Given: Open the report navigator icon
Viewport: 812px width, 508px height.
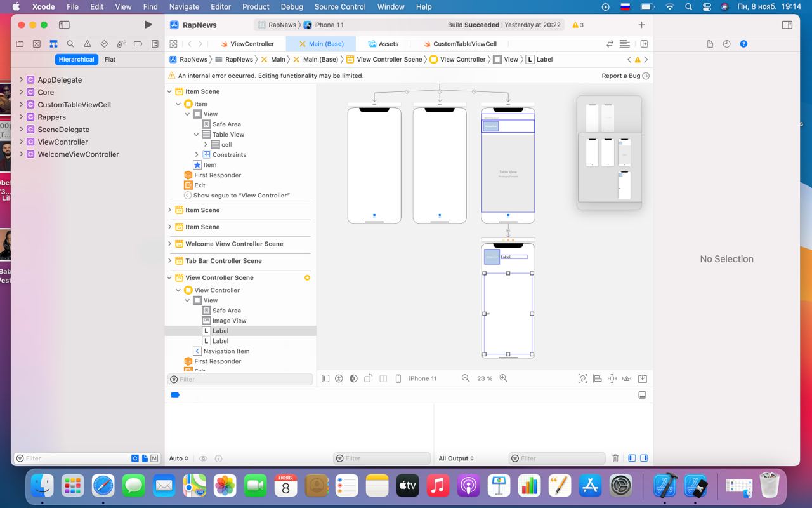Looking at the screenshot, I should [155, 44].
